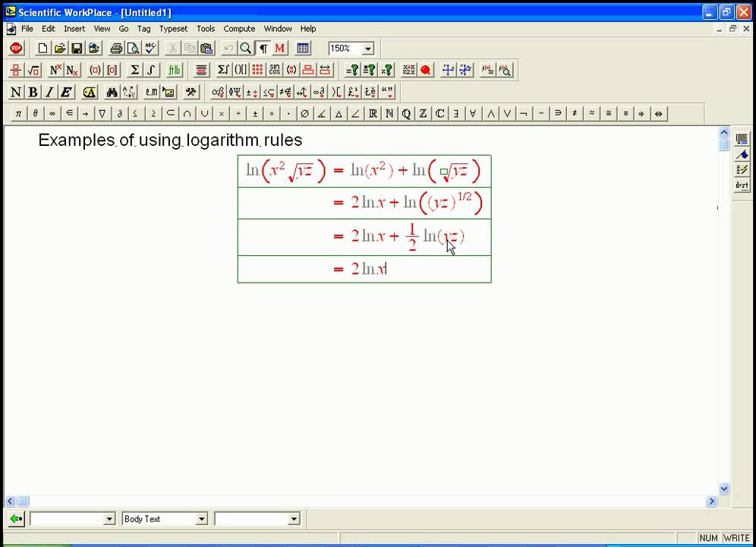Insert a radical square root template
The width and height of the screenshot is (756, 547).
coord(33,70)
